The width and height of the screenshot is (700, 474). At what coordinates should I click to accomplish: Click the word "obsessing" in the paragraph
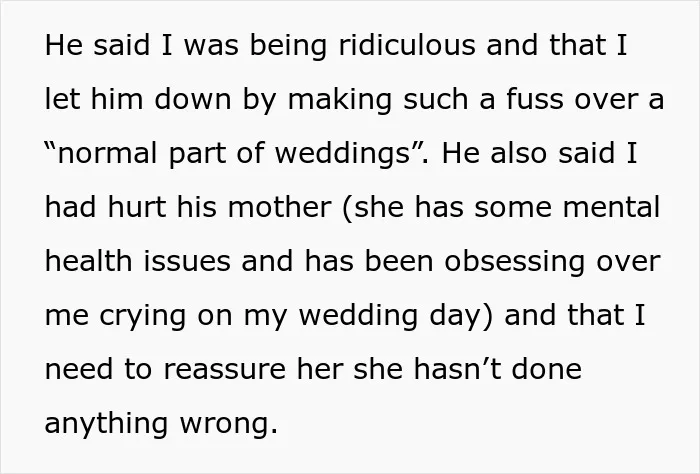515,263
